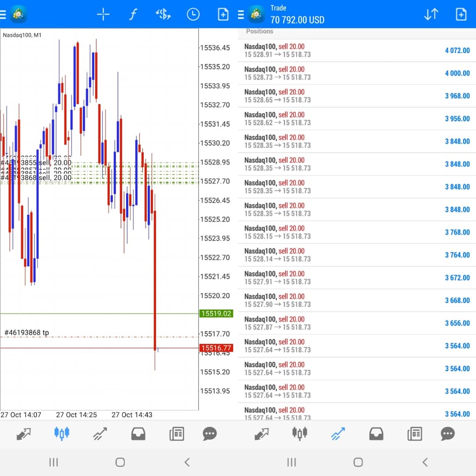The height and width of the screenshot is (476, 476).
Task: Open hamburger menu in Trade screen
Action: pos(241,14)
